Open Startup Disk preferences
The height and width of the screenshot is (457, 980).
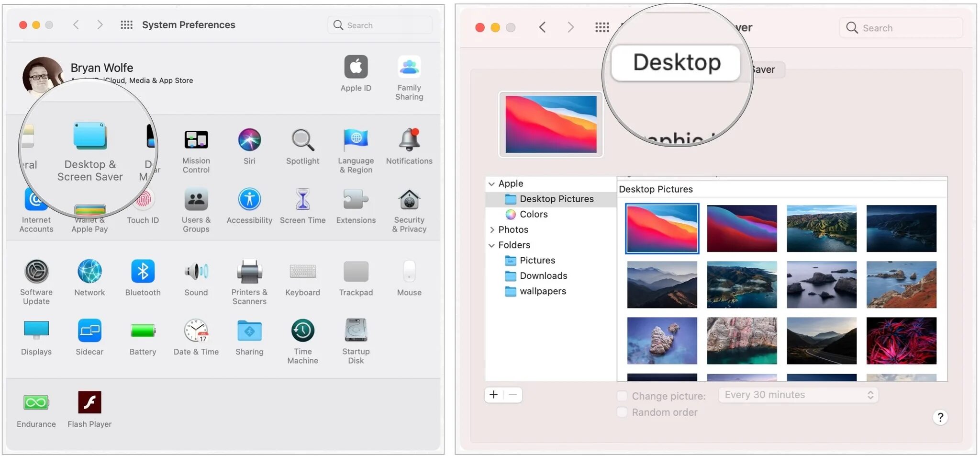(x=356, y=342)
